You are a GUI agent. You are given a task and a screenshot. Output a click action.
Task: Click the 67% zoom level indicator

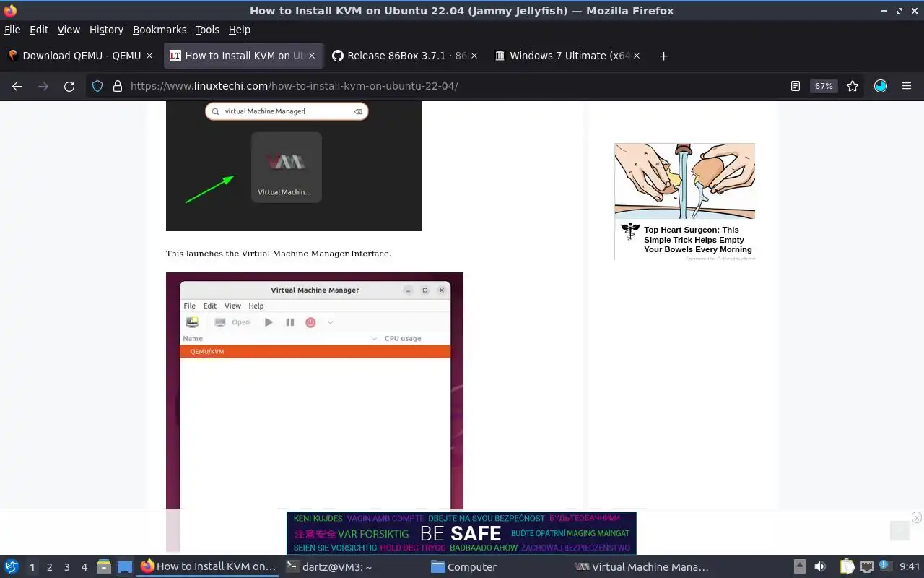(824, 86)
